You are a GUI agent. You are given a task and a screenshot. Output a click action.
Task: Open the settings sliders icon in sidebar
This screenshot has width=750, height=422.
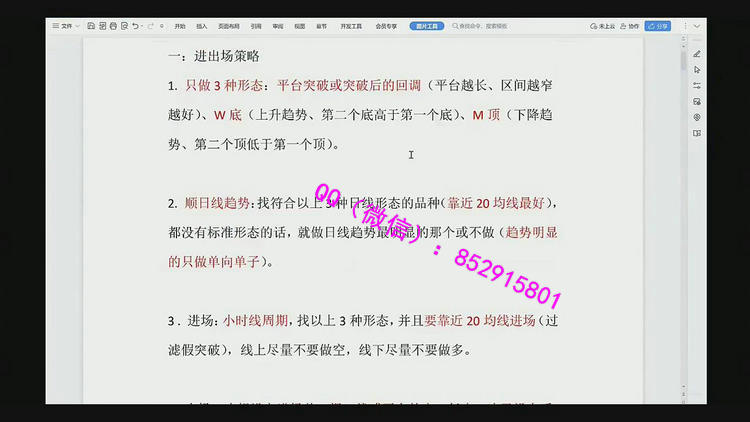tap(697, 85)
